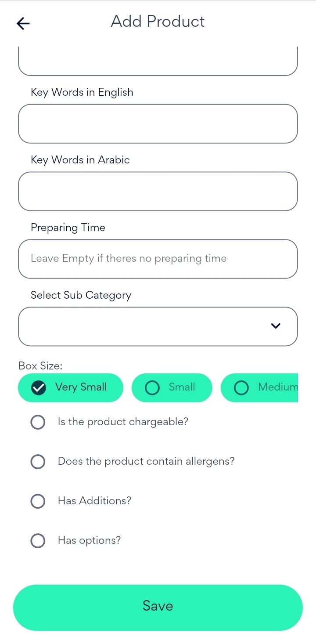Go back using the arrow icon
The image size is (316, 644).
[x=23, y=23]
